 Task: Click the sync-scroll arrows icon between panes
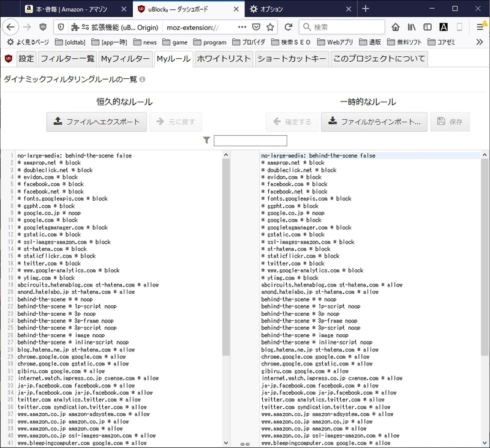(245, 444)
